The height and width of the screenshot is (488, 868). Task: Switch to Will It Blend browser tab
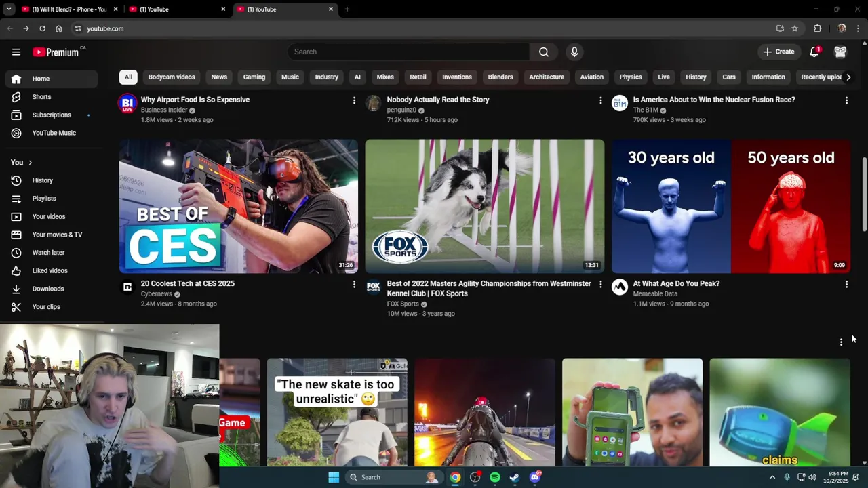[69, 9]
